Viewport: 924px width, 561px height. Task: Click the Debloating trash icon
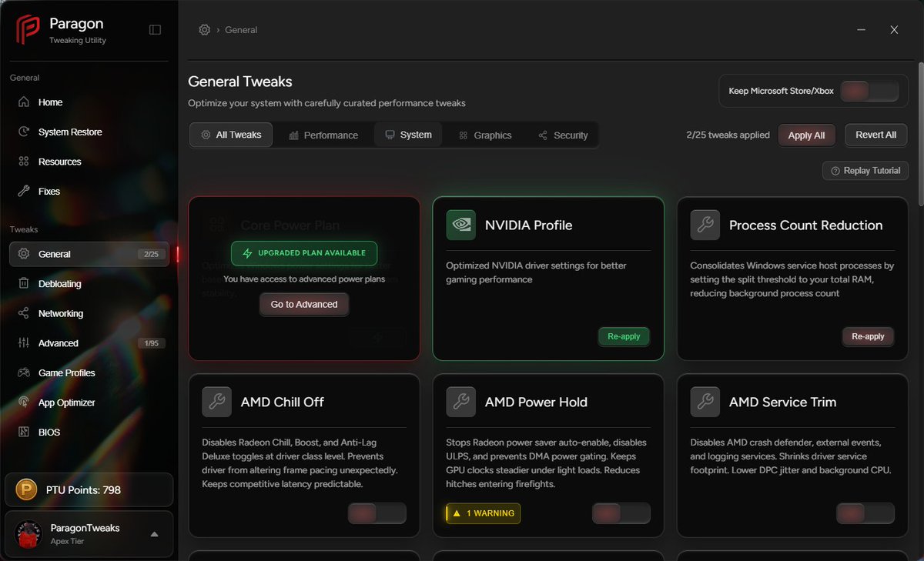(x=24, y=284)
